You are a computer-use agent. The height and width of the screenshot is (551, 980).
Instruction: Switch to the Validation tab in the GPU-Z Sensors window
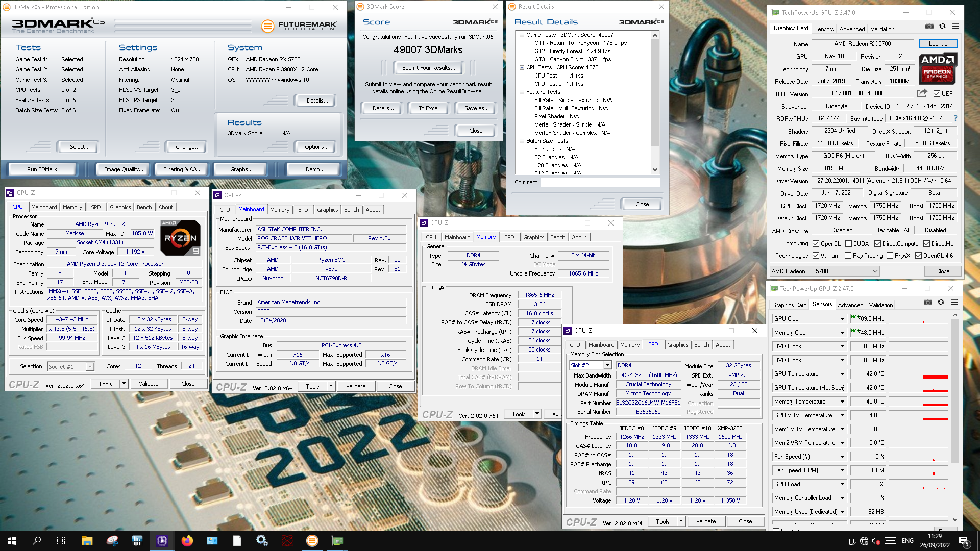[881, 305]
